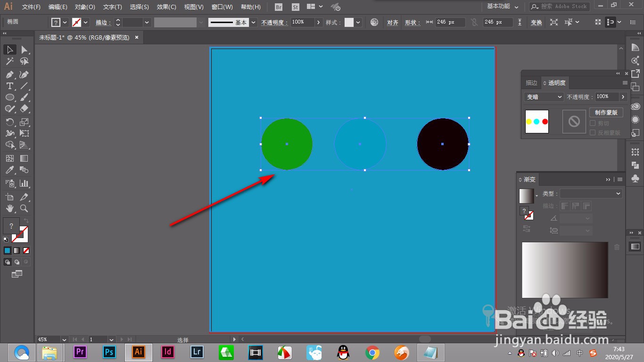
Task: Click the Recolor Artwork wheel icon
Action: [374, 22]
